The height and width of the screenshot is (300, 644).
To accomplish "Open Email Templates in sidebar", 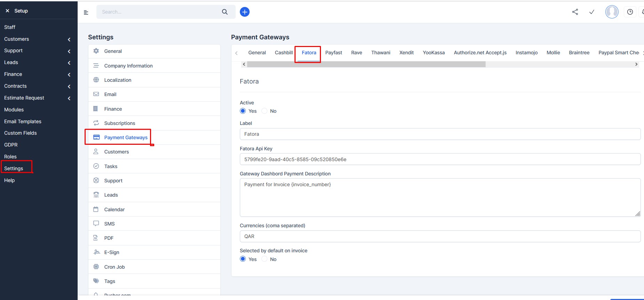I will coord(23,121).
